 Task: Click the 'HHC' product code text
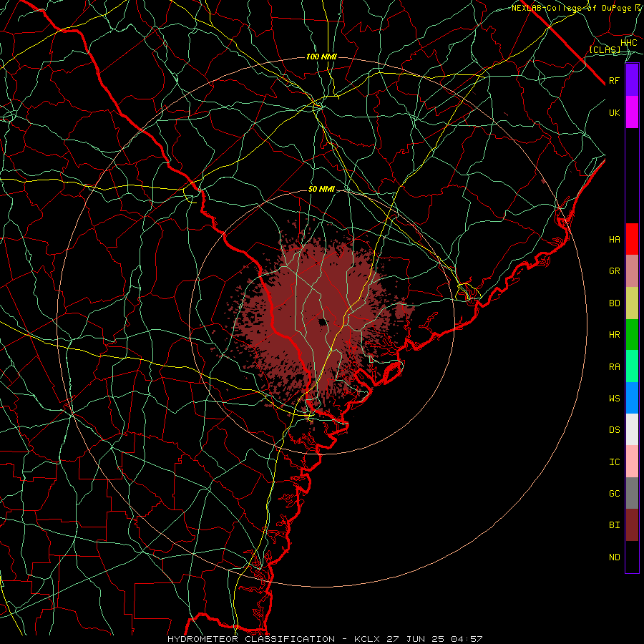pos(628,43)
